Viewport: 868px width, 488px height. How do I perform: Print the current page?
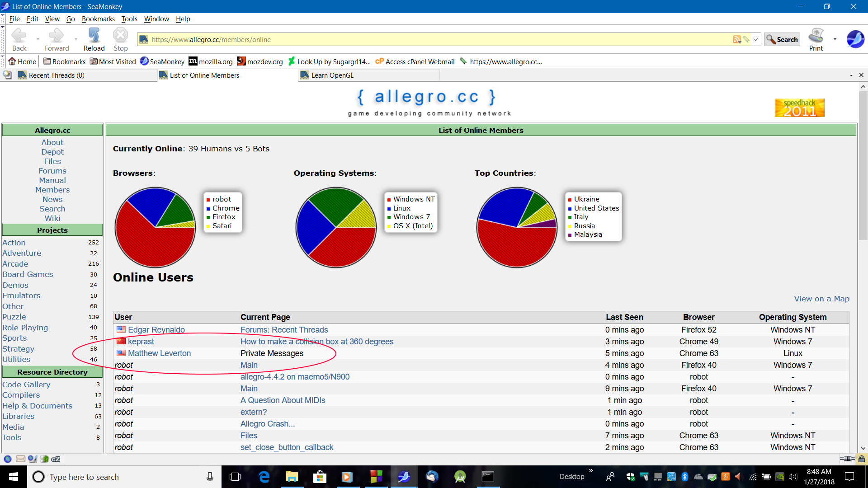816,39
